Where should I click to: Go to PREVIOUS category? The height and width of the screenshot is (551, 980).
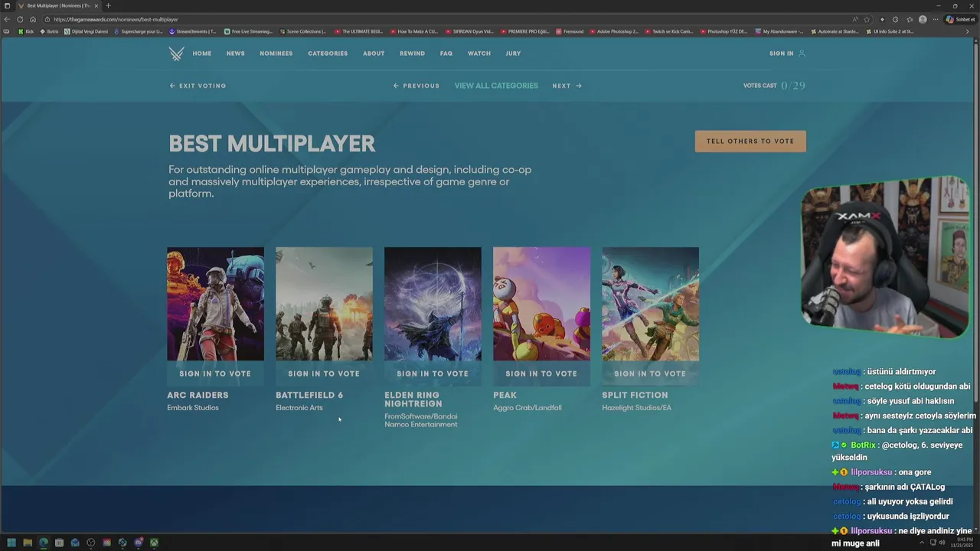click(x=416, y=86)
